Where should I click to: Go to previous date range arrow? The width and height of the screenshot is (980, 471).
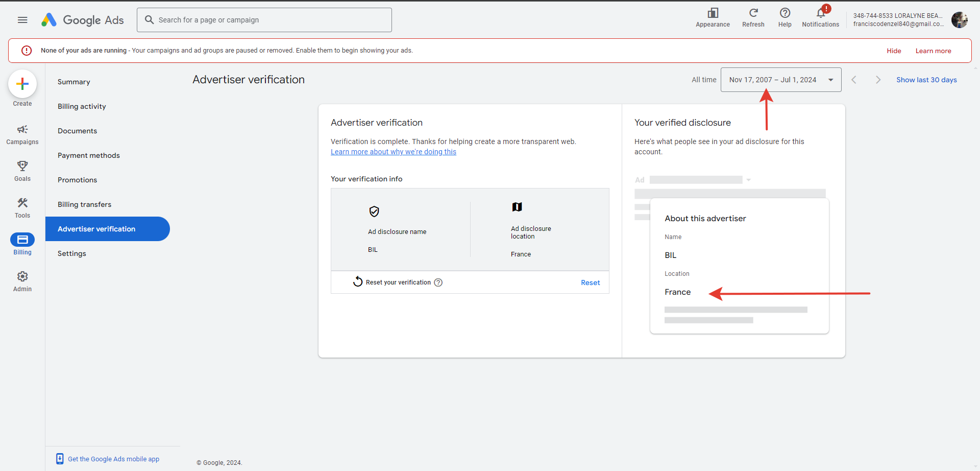point(854,80)
